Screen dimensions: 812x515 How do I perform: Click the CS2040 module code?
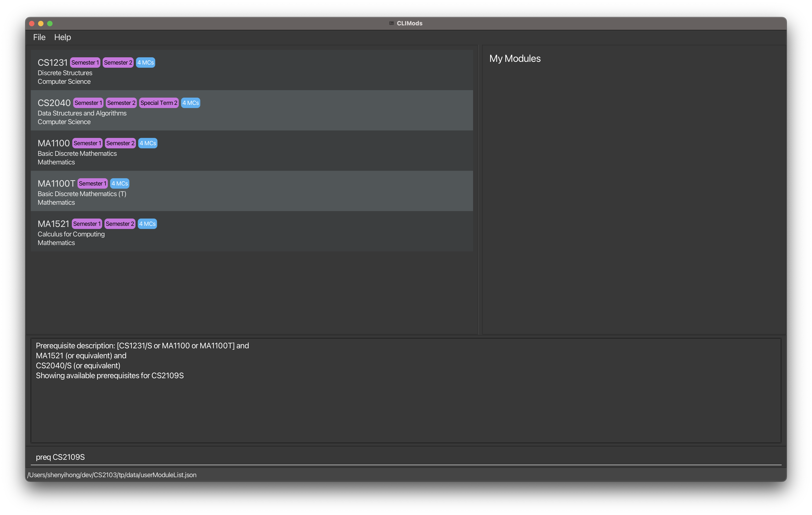pos(54,103)
